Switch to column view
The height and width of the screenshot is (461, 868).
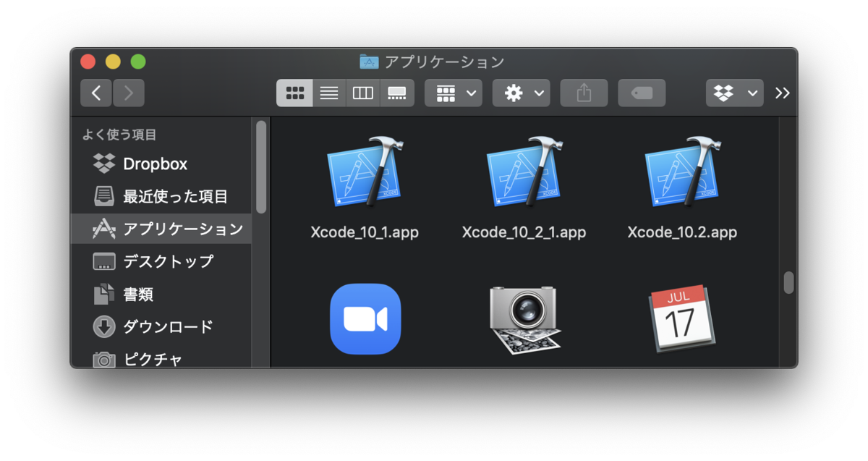pyautogui.click(x=363, y=93)
